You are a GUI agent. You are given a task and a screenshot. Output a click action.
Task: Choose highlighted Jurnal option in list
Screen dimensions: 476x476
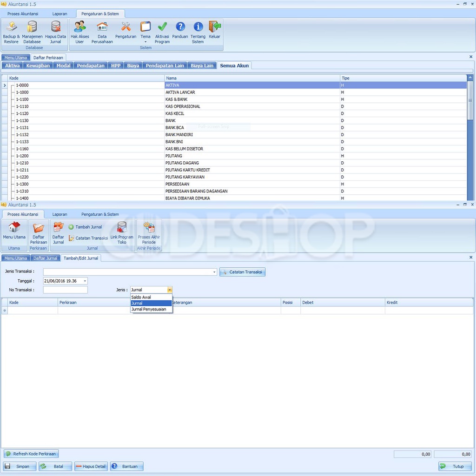coord(151,303)
